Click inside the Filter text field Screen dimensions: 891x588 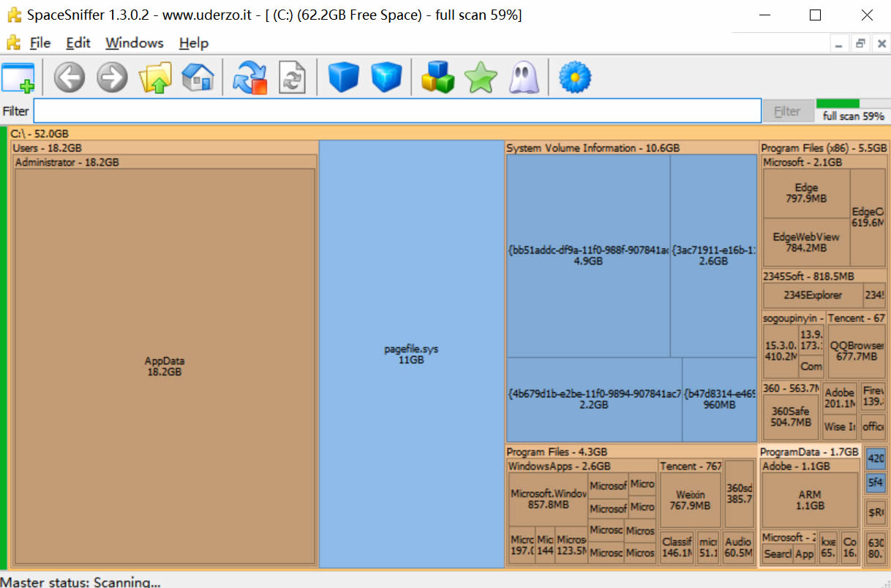point(397,111)
